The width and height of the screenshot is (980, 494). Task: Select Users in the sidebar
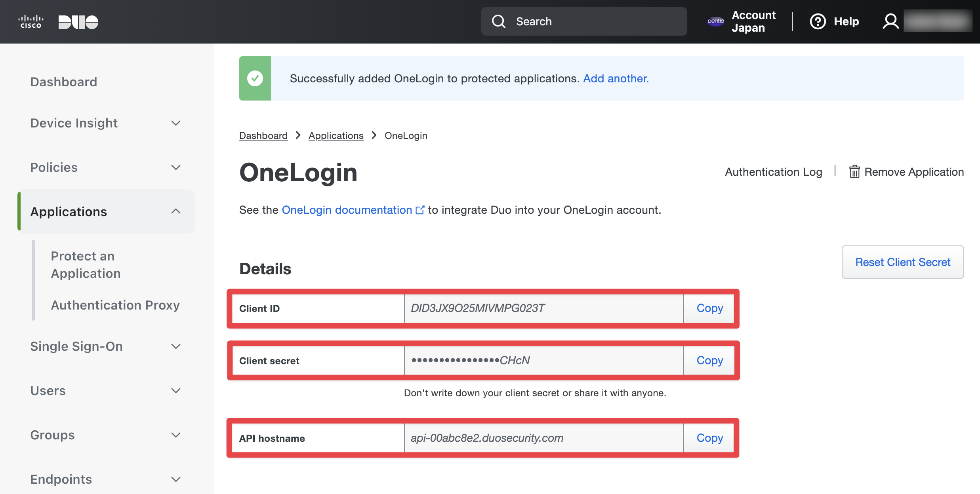point(48,391)
